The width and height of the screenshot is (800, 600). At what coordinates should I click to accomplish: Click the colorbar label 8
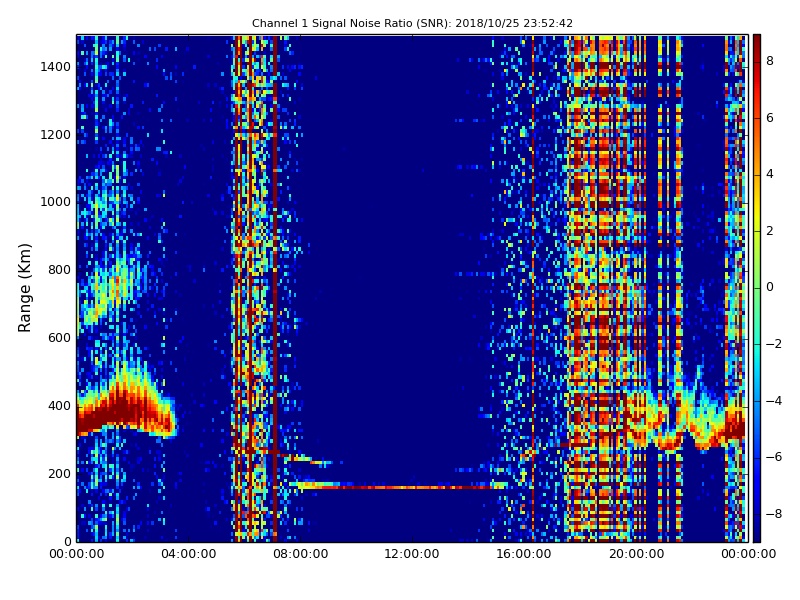770,61
